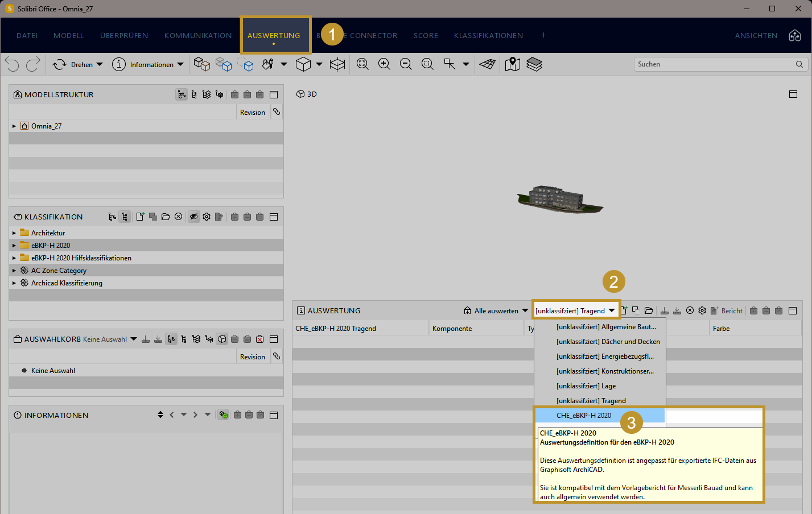Expand the eBKP-H 2020 folder
The height and width of the screenshot is (514, 812).
tap(14, 246)
